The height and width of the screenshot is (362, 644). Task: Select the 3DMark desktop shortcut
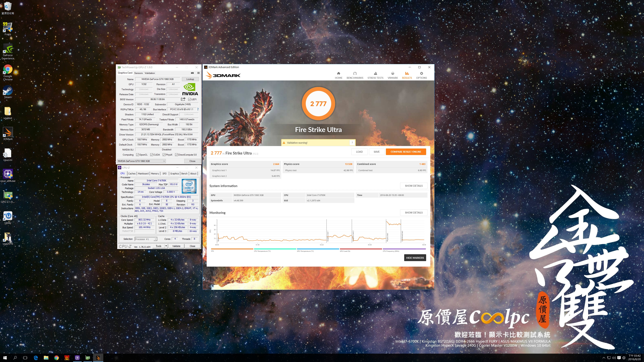[x=8, y=134]
